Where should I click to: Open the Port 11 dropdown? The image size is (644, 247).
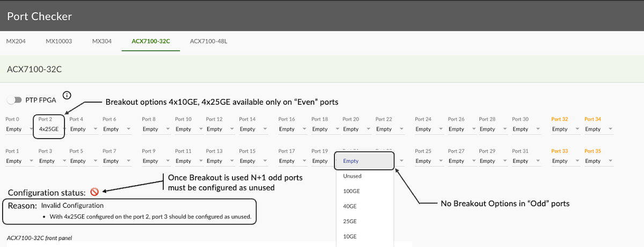(188, 161)
